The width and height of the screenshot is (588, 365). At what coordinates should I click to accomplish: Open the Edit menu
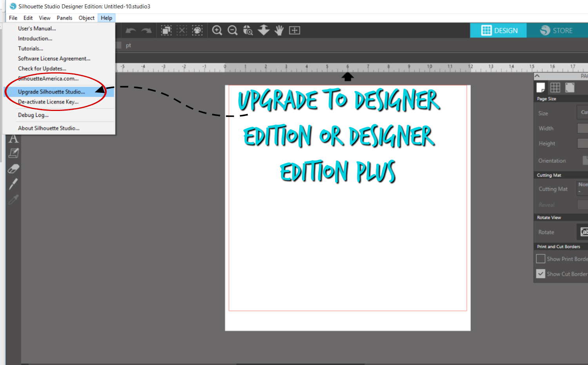point(28,18)
